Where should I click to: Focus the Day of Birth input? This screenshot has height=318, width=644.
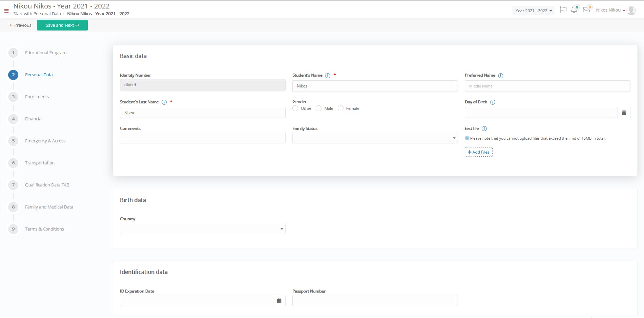(x=541, y=113)
